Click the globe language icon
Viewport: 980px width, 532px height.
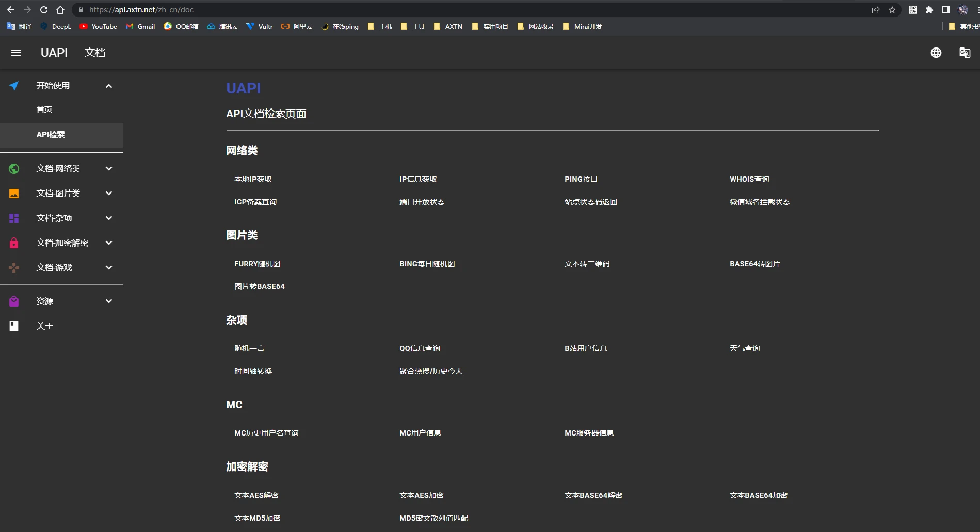pyautogui.click(x=936, y=53)
